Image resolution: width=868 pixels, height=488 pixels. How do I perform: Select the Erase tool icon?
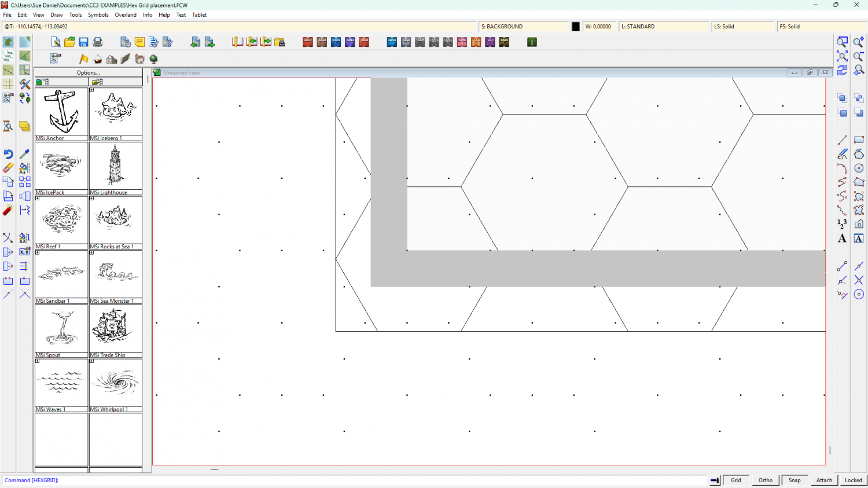[8, 168]
